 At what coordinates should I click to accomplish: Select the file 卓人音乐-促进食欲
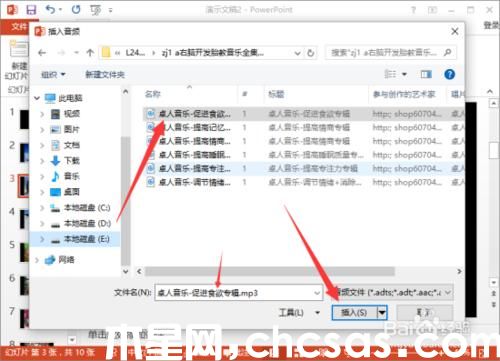pos(195,114)
